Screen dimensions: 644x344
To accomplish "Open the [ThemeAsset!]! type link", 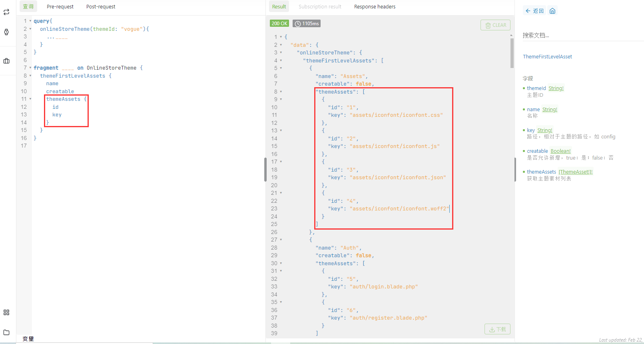I will click(575, 172).
